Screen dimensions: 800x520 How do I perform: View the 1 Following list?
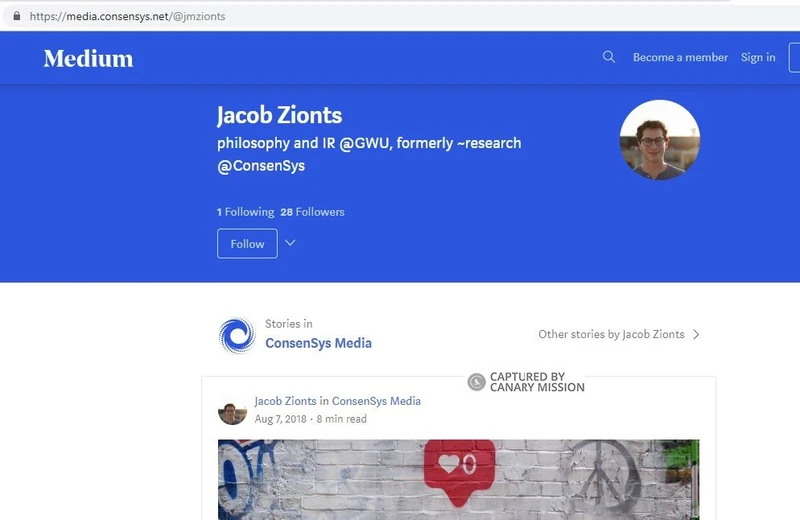245,212
